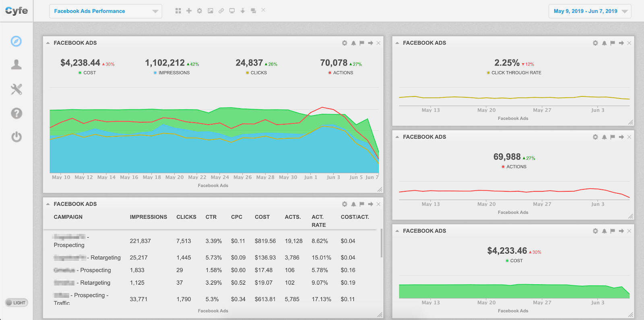Open the dashboards grid icon in toolbar

pos(178,11)
